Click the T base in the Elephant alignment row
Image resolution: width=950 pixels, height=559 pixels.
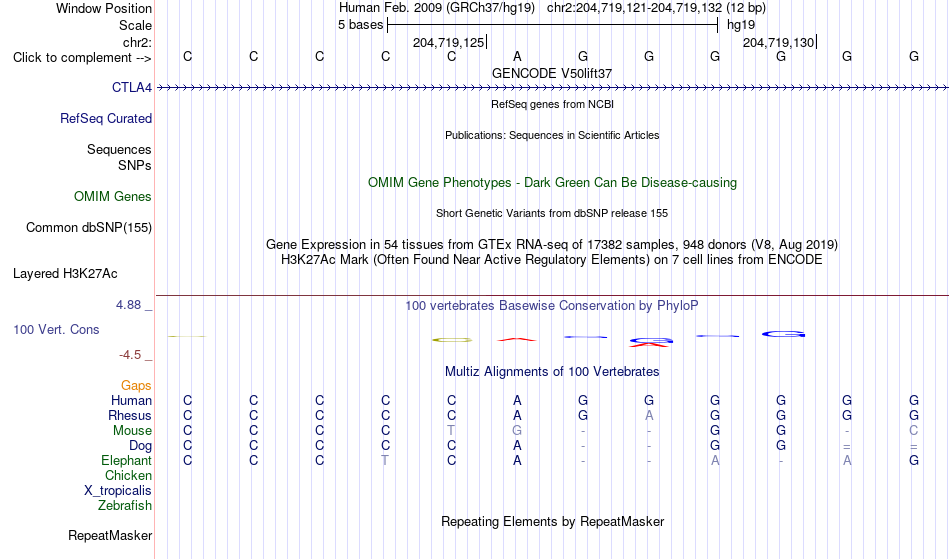click(385, 461)
